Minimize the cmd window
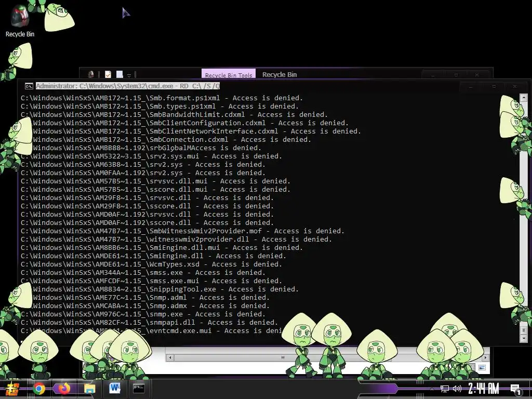The width and height of the screenshot is (532, 399). 470,87
